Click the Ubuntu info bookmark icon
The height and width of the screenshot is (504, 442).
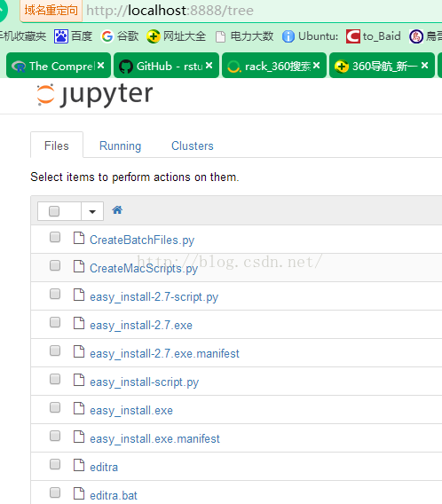tap(288, 36)
